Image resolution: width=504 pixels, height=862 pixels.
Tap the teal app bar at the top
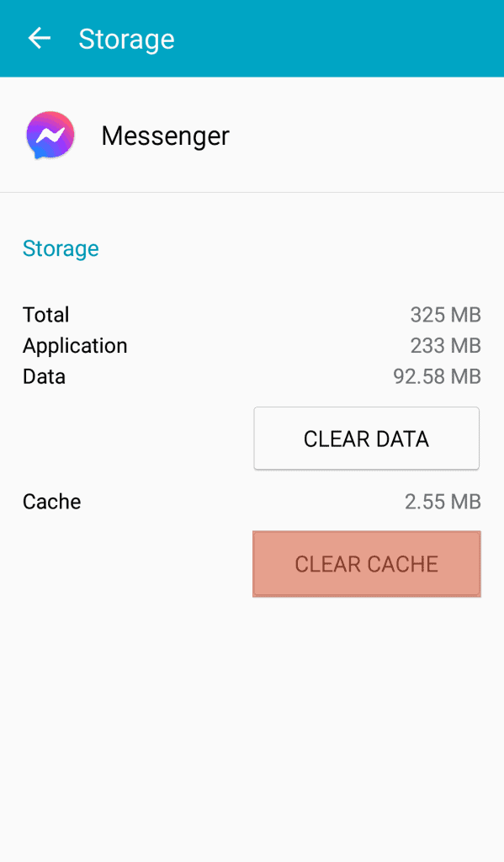point(252,38)
